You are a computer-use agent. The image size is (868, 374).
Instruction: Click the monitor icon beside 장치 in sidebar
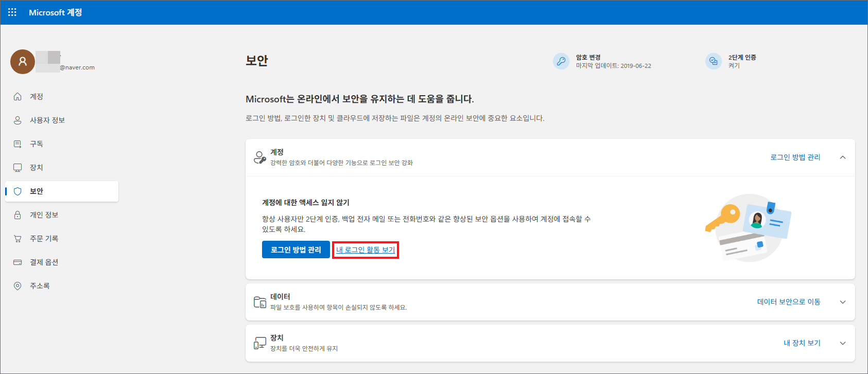pos(18,167)
